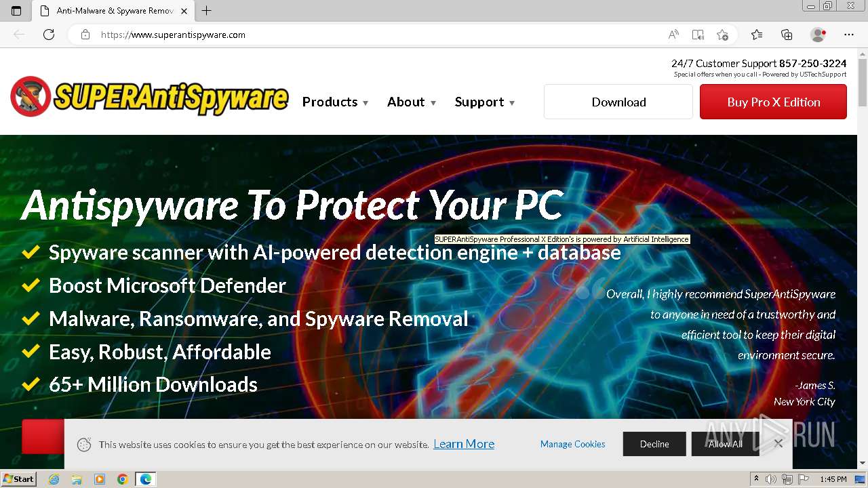Open Google Chrome from taskbar

coord(123,479)
